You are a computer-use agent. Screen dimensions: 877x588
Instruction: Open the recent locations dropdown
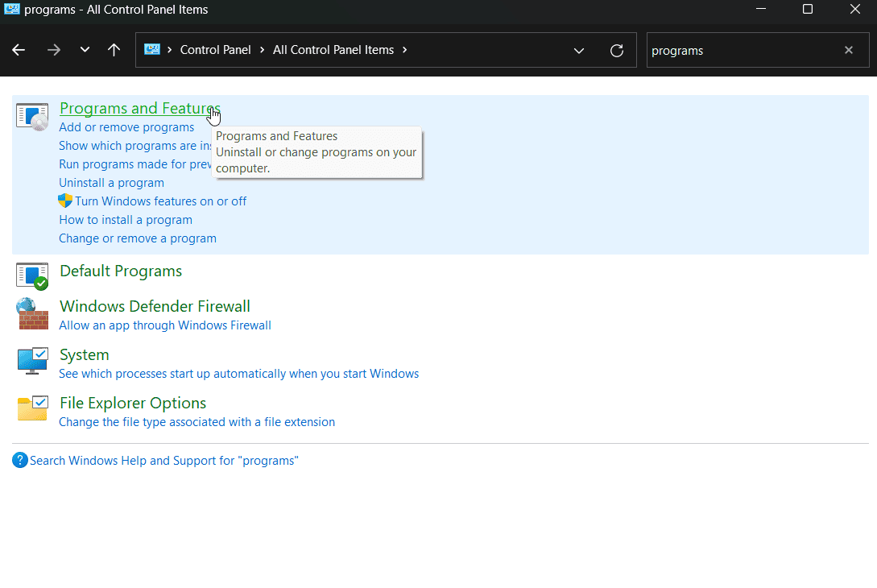[x=85, y=50]
